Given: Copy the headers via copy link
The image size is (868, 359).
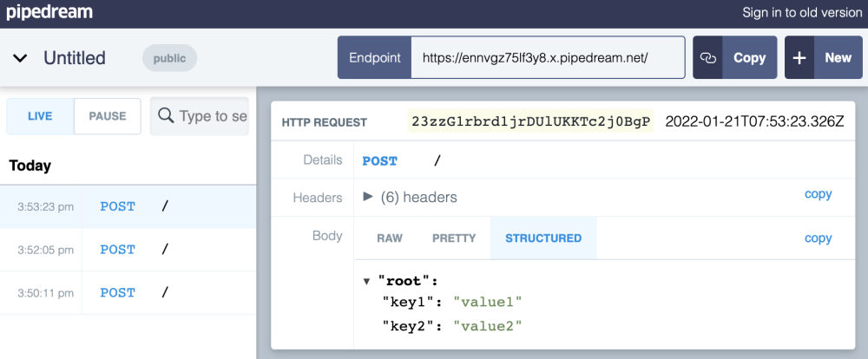Looking at the screenshot, I should pyautogui.click(x=818, y=194).
